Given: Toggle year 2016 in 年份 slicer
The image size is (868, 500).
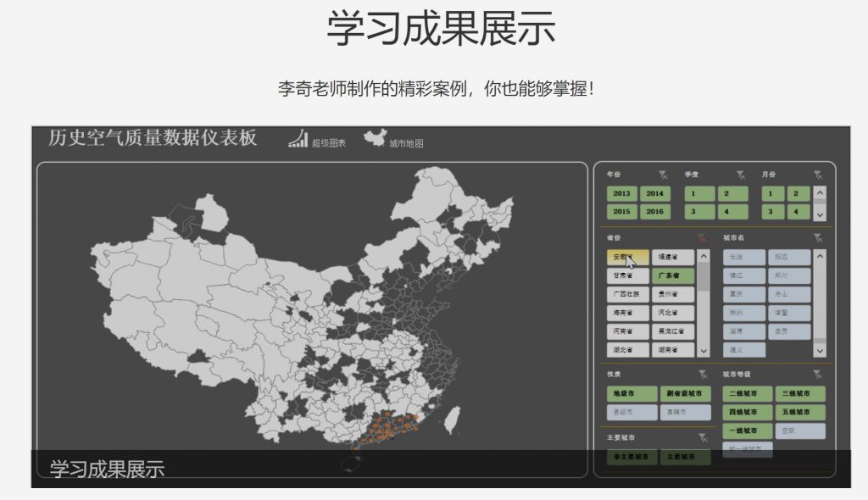Looking at the screenshot, I should tap(655, 212).
